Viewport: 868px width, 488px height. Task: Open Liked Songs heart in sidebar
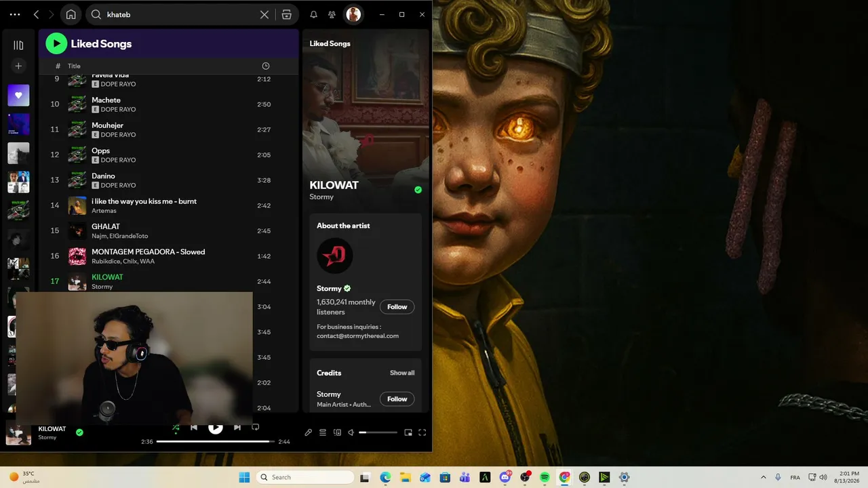(x=18, y=96)
